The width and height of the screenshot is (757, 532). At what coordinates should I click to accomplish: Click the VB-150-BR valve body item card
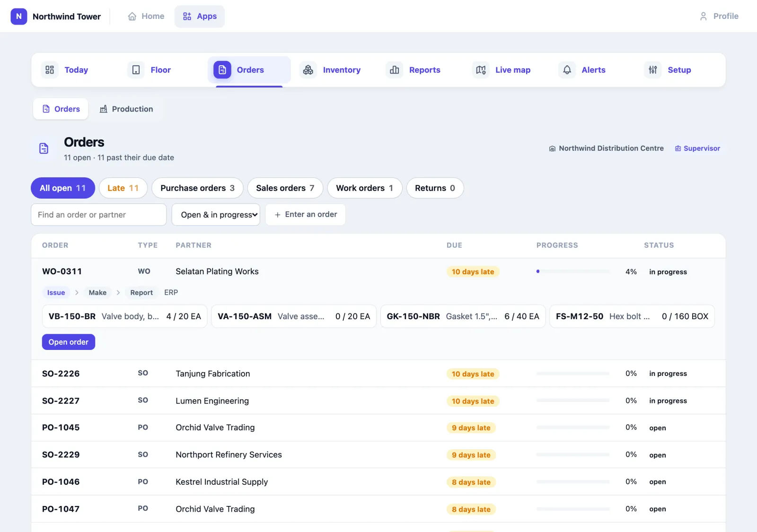click(125, 316)
